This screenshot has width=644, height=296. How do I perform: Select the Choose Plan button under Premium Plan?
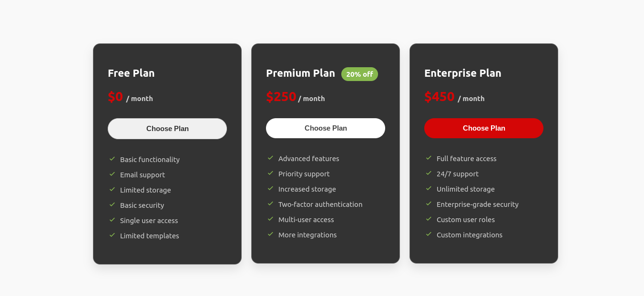click(x=326, y=128)
